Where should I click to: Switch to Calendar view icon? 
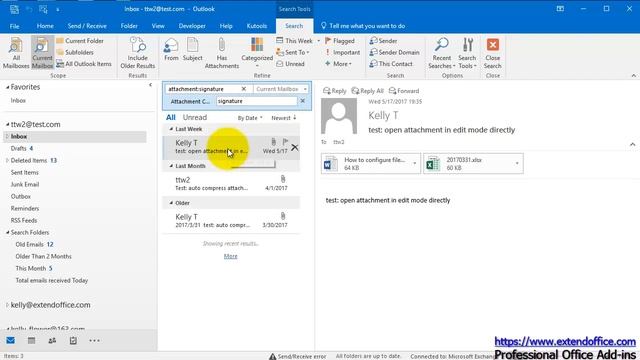point(31,340)
